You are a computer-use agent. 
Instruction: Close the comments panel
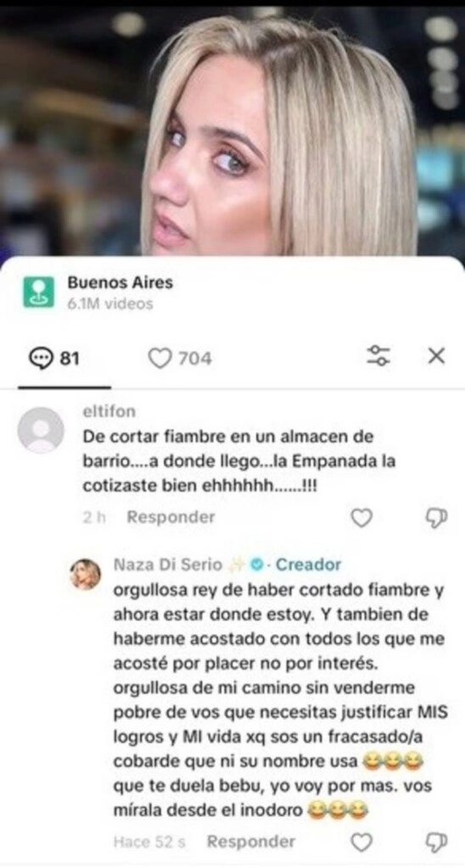pos(437,356)
